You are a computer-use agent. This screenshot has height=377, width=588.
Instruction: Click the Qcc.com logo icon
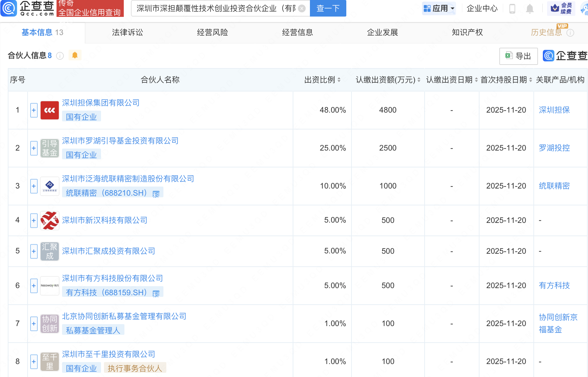tap(9, 8)
